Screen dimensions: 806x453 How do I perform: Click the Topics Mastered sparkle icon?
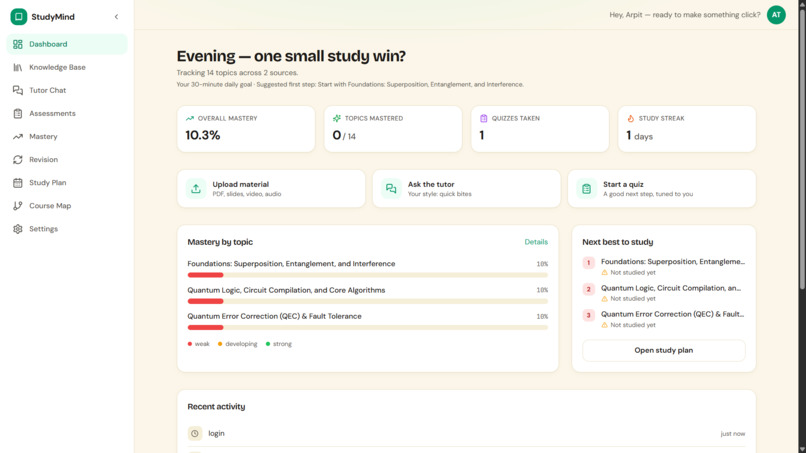pos(337,118)
